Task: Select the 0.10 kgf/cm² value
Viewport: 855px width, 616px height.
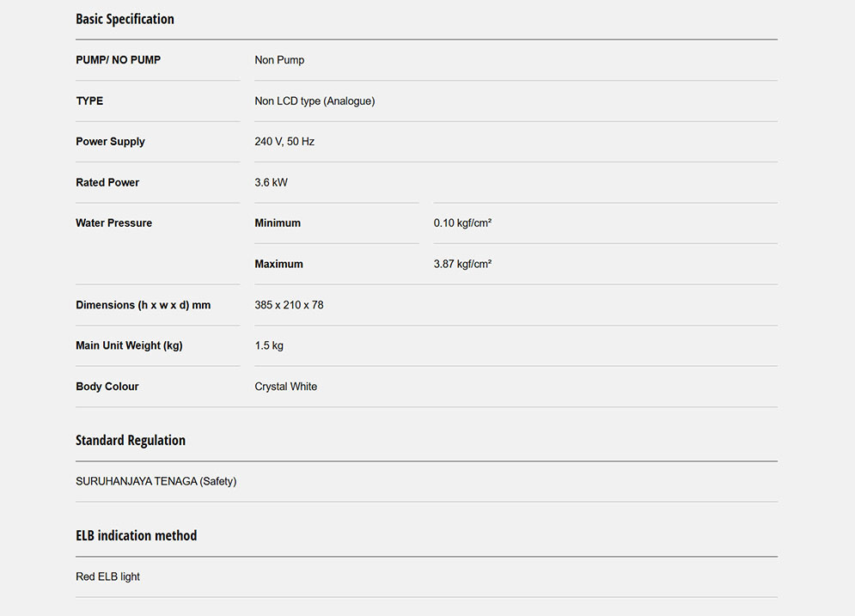Action: coord(462,223)
